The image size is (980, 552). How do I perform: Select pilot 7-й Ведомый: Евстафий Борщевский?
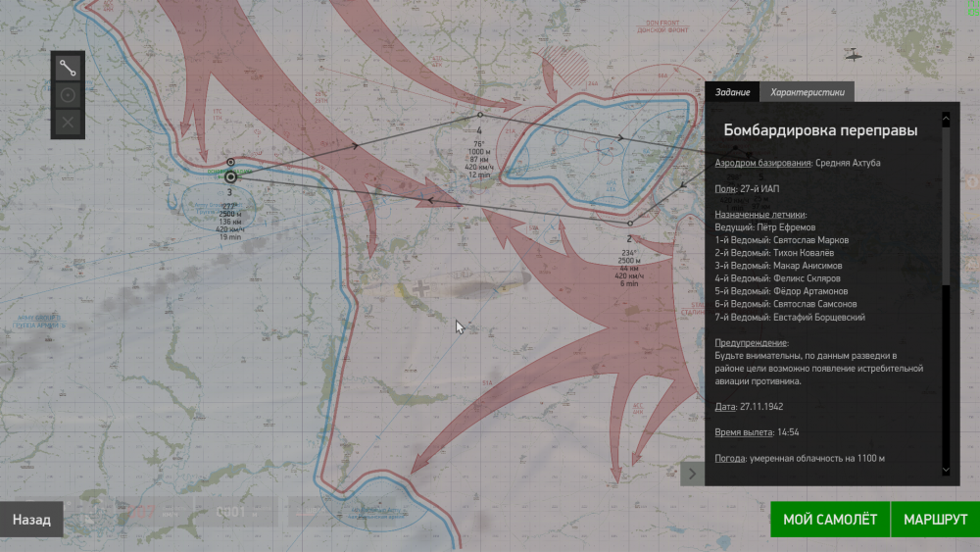tap(790, 317)
